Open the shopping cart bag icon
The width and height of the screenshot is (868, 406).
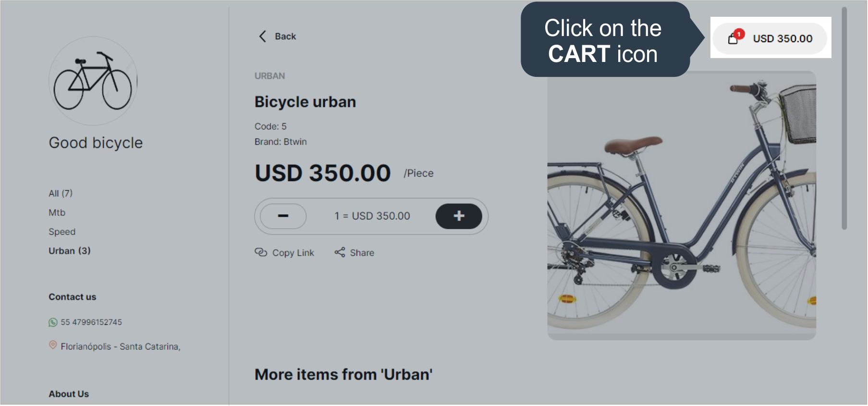click(x=733, y=38)
